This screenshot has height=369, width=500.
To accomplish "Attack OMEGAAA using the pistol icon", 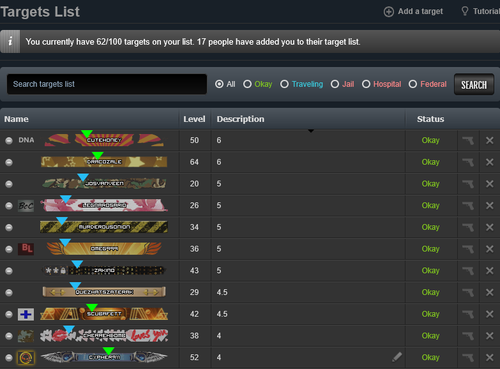I will click(x=468, y=249).
